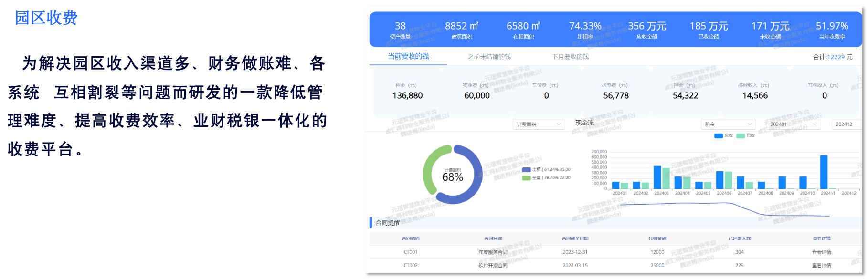Expand the 202401 start month dropdown
This screenshot has width=868, height=279.
tap(793, 124)
